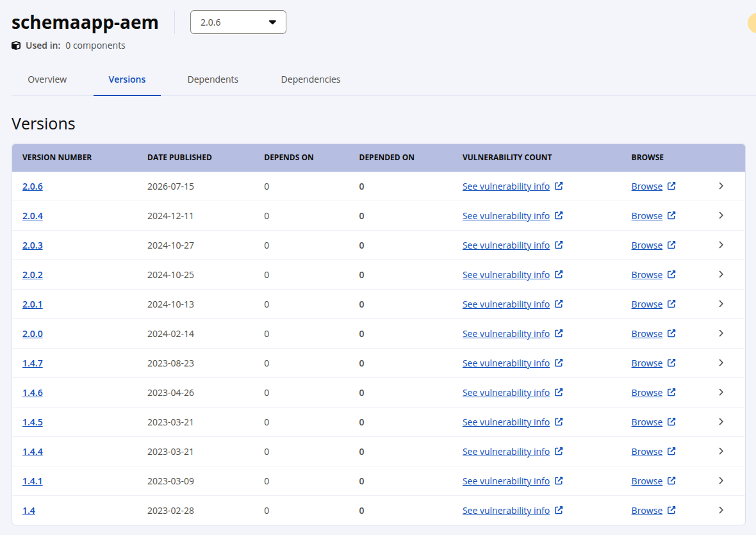756x535 pixels.
Task: Click date 2023-02-28 cell
Action: click(170, 511)
